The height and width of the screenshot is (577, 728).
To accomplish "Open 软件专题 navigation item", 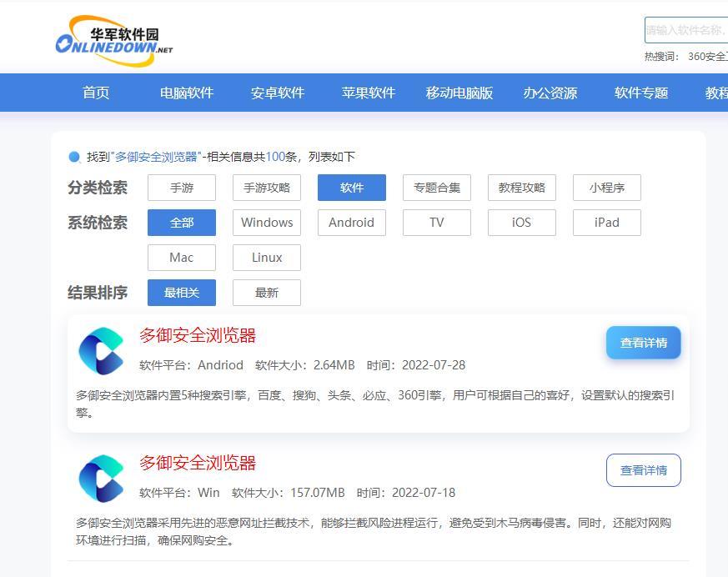I will click(641, 93).
